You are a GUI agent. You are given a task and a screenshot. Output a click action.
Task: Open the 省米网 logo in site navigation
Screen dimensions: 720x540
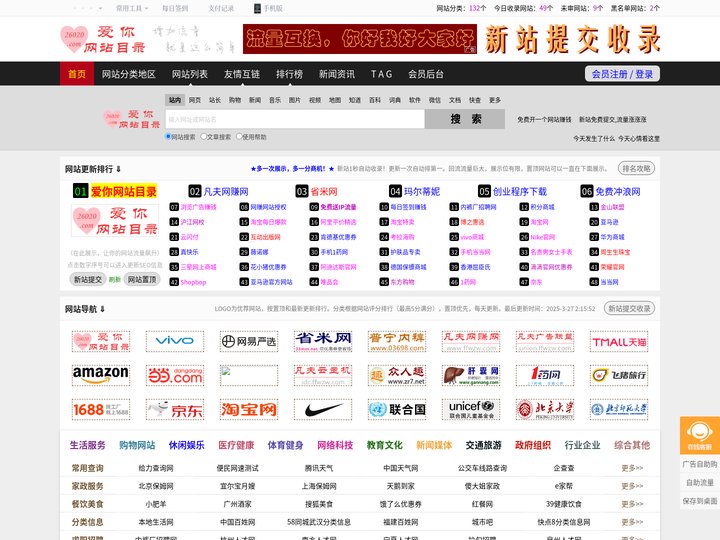click(322, 341)
